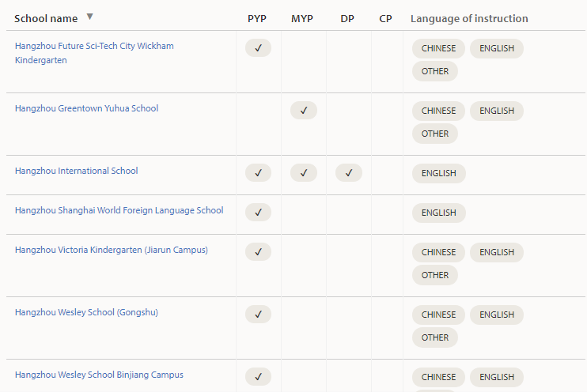Viewport: 587px width, 392px height.
Task: Click CHINESE tag for Victoria Kindergarten
Action: tap(438, 252)
